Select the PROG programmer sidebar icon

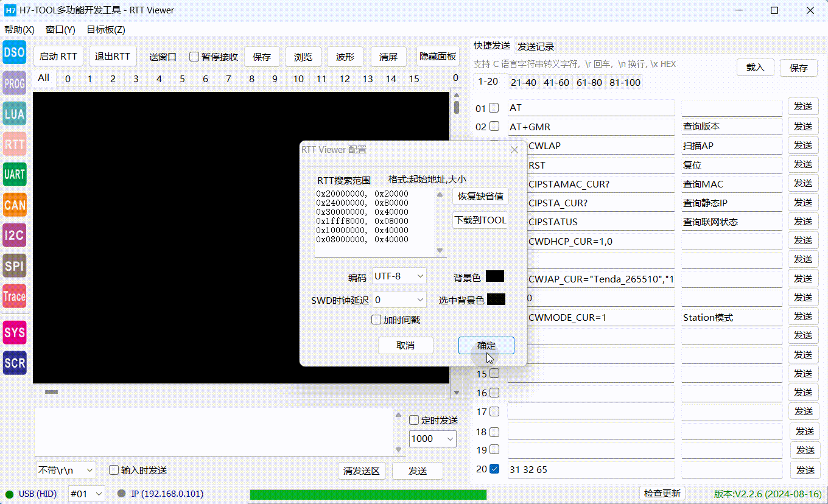click(x=15, y=83)
